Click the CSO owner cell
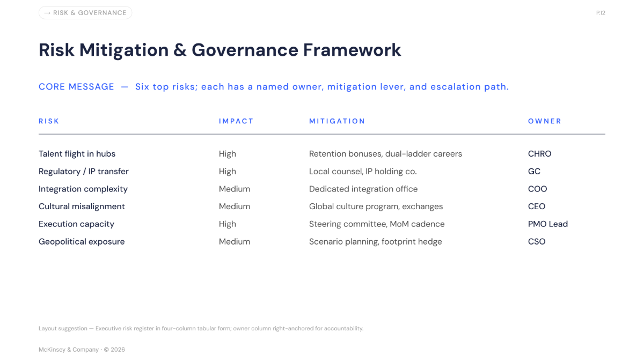Screen dimensions: 644x362 coord(537,242)
